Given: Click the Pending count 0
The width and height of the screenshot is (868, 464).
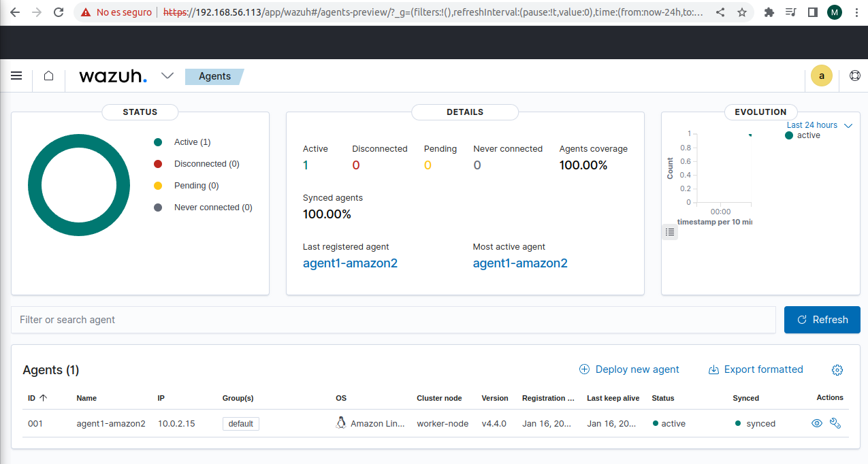Looking at the screenshot, I should pyautogui.click(x=428, y=165).
